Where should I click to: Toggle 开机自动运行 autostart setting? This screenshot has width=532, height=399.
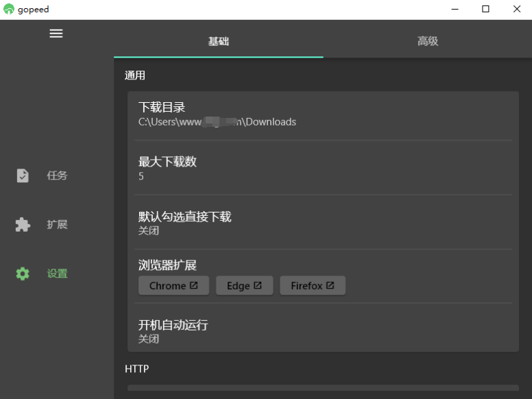click(x=323, y=331)
